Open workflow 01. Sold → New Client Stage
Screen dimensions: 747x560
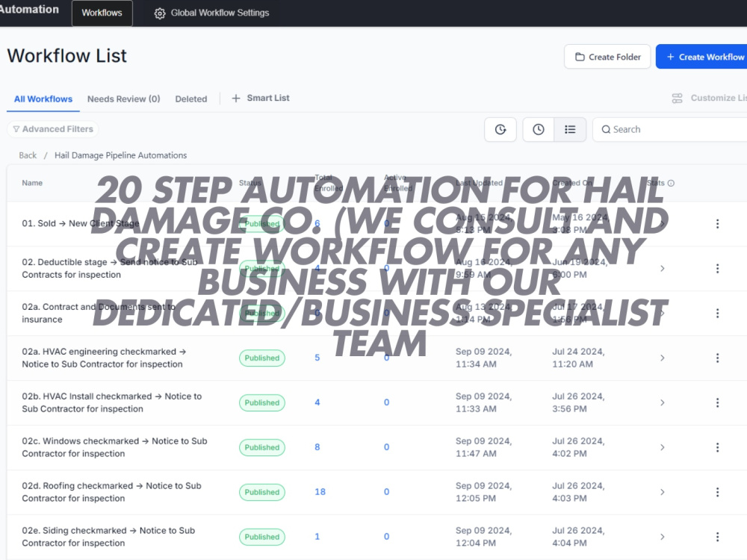[81, 223]
